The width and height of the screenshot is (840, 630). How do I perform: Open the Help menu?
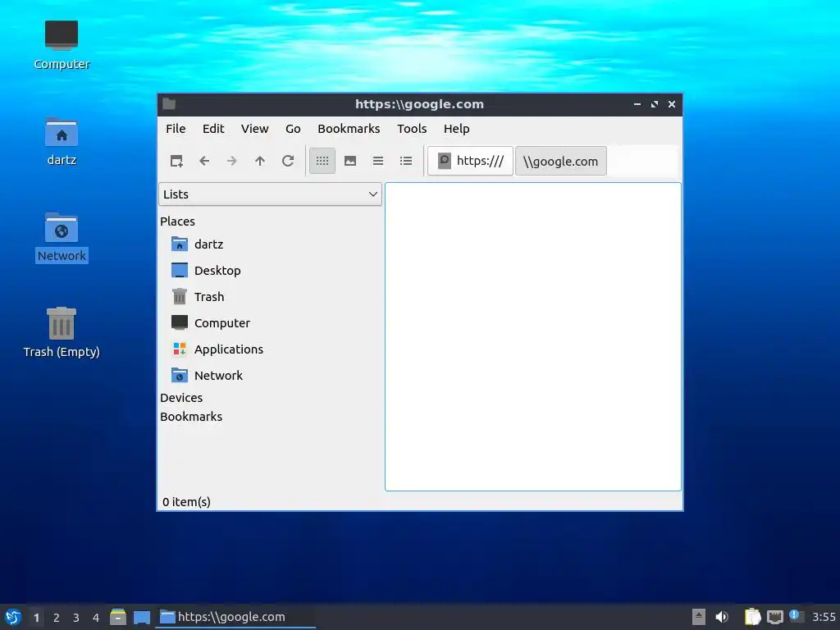(x=456, y=129)
